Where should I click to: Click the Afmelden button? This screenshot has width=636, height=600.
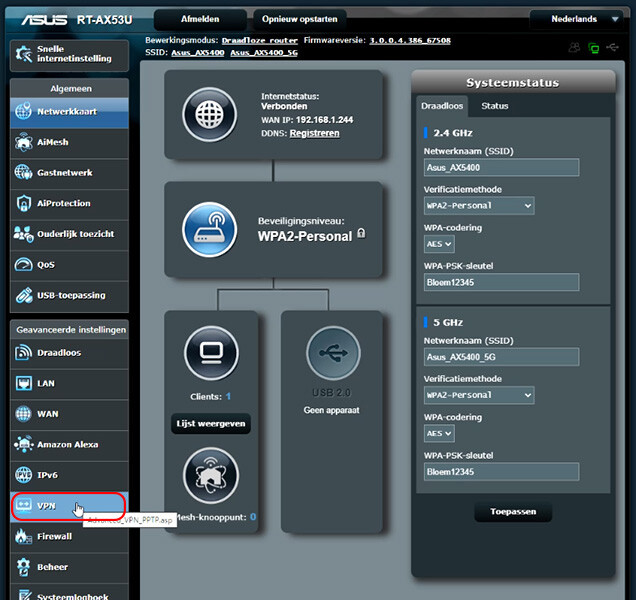point(200,19)
